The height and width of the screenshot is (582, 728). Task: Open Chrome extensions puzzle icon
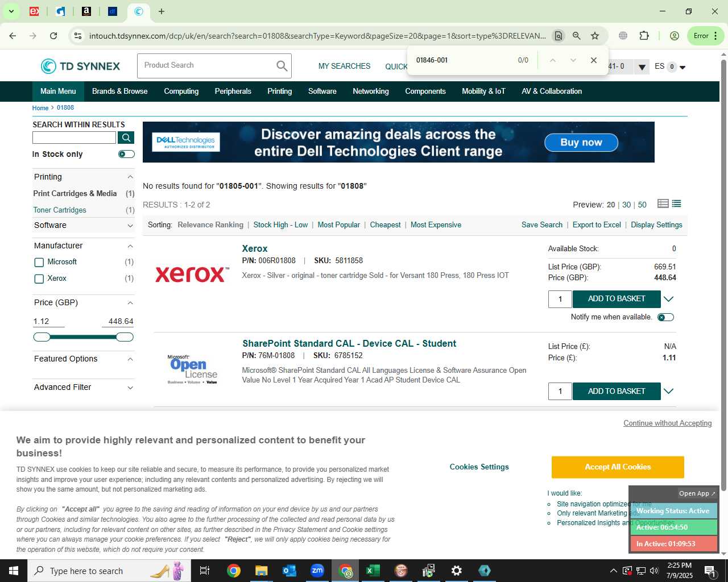(x=644, y=36)
